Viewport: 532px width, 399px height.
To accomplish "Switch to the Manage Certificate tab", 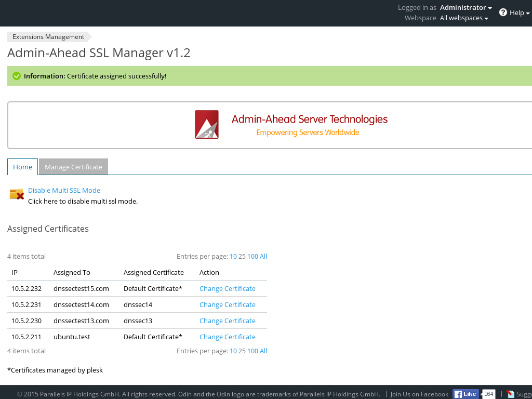I will (x=73, y=167).
